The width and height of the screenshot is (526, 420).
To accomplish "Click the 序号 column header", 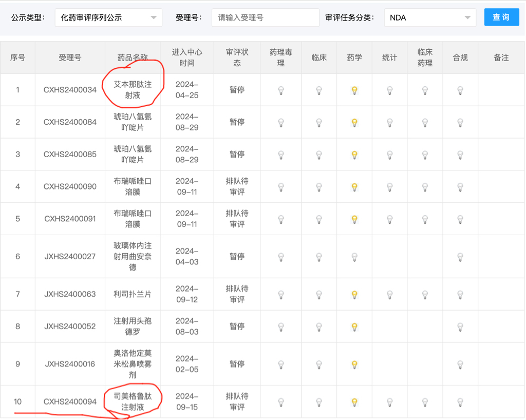I will (18, 58).
